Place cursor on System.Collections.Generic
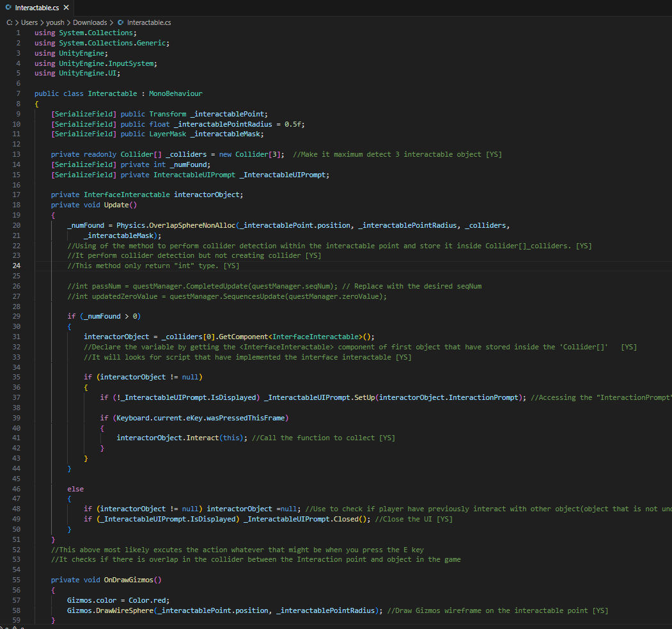This screenshot has height=629, width=672. (113, 44)
